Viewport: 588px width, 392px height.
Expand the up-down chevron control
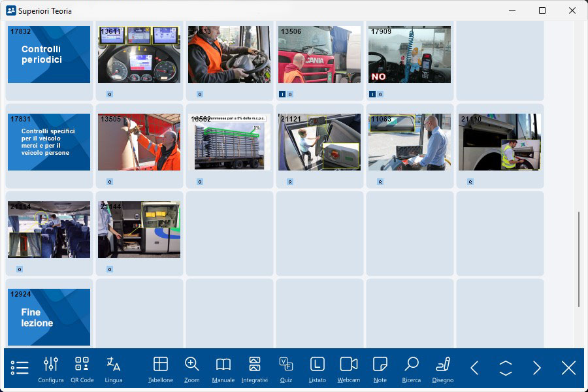pos(506,368)
